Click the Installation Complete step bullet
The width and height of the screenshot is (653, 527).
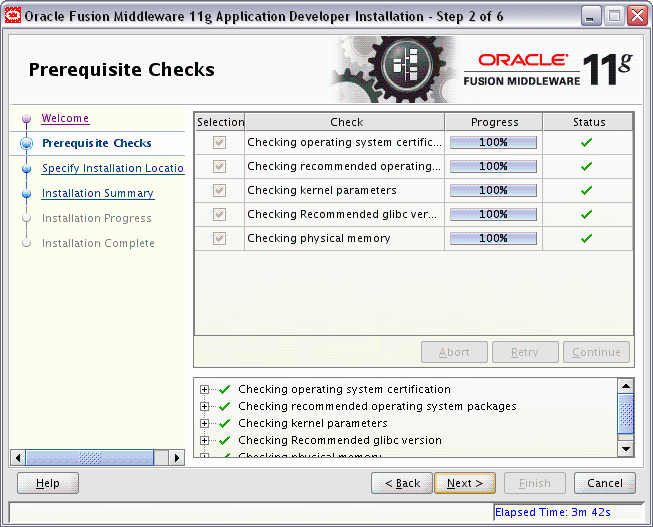point(27,243)
